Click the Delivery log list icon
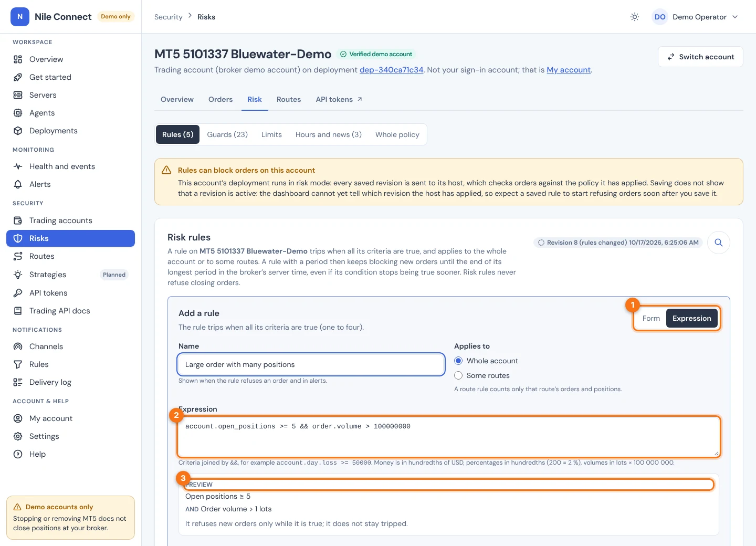756x546 pixels. point(18,382)
